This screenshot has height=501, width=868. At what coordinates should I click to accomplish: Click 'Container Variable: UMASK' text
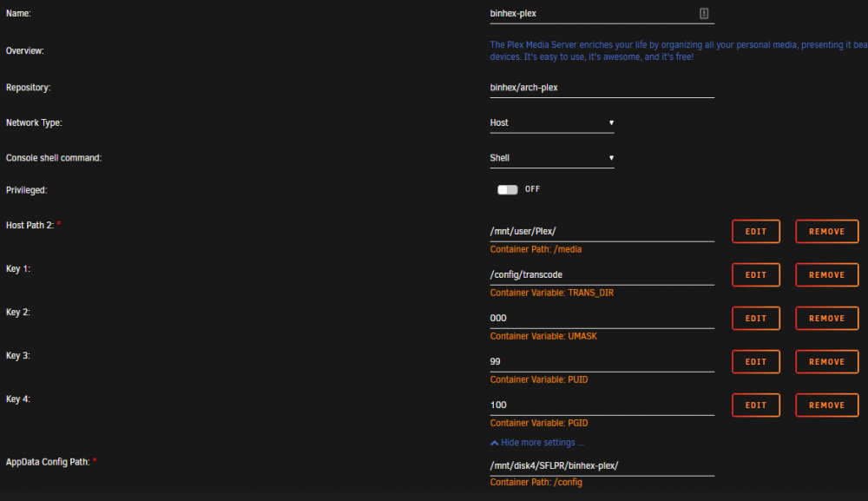543,337
